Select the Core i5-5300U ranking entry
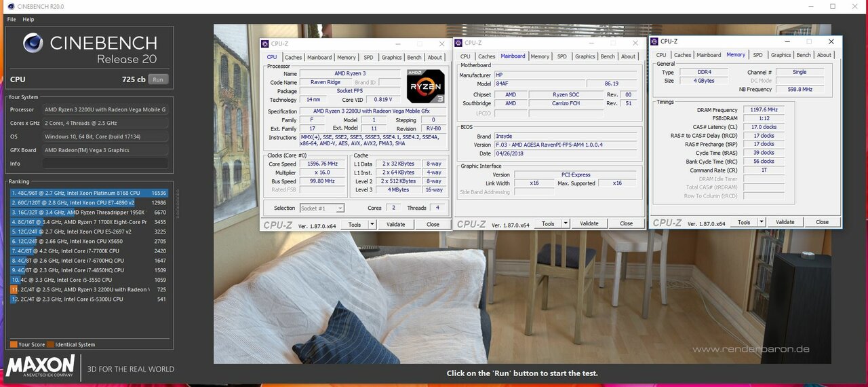This screenshot has height=387, width=868. 89,299
